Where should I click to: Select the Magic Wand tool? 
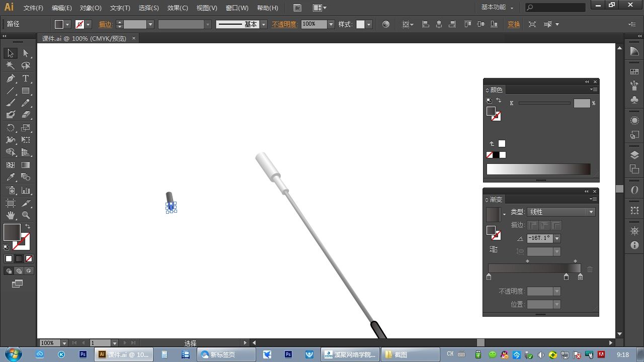coord(11,65)
